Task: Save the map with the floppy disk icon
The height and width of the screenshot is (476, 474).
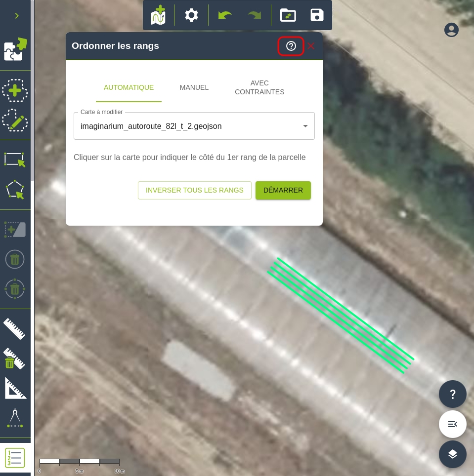Action: click(x=317, y=15)
